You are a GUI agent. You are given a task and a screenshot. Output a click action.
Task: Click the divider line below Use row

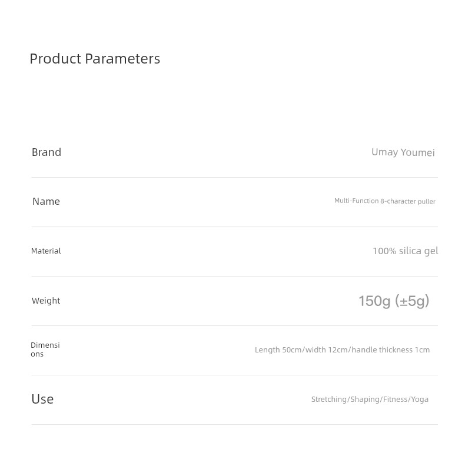click(x=234, y=424)
